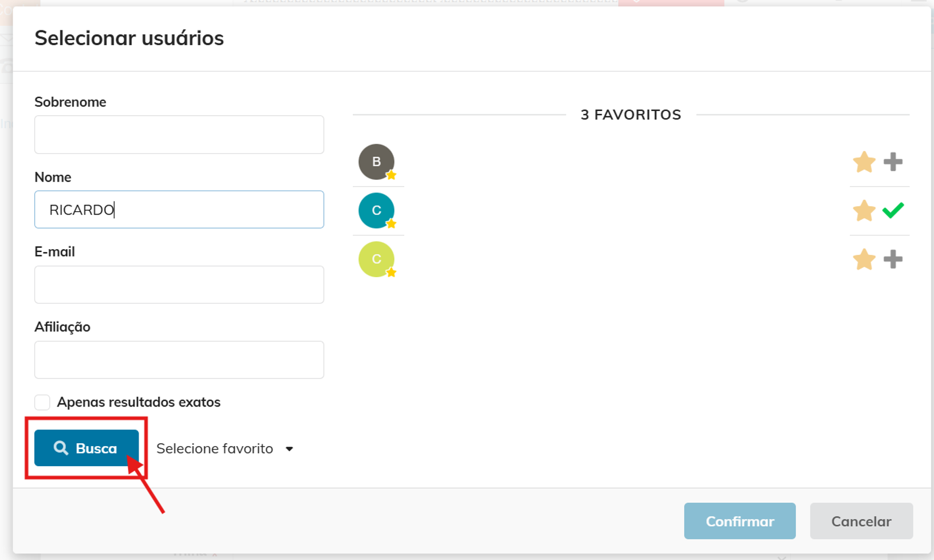Screen dimensions: 934x560
Task: Focus the E-mail input field
Action: click(x=179, y=285)
